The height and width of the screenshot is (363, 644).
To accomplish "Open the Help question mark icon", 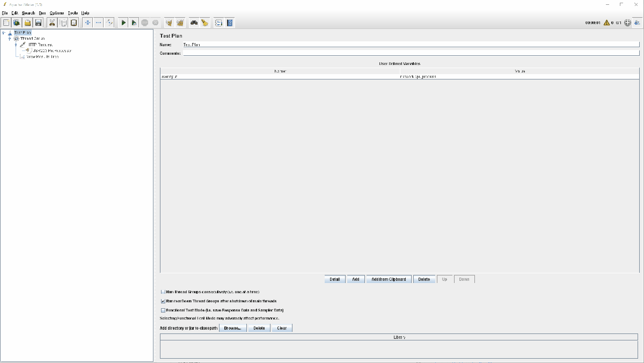I will [x=230, y=23].
